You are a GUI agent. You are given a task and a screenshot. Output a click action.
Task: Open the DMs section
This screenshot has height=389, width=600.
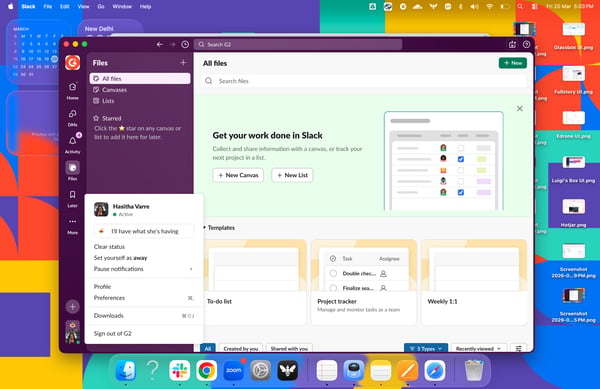click(72, 117)
